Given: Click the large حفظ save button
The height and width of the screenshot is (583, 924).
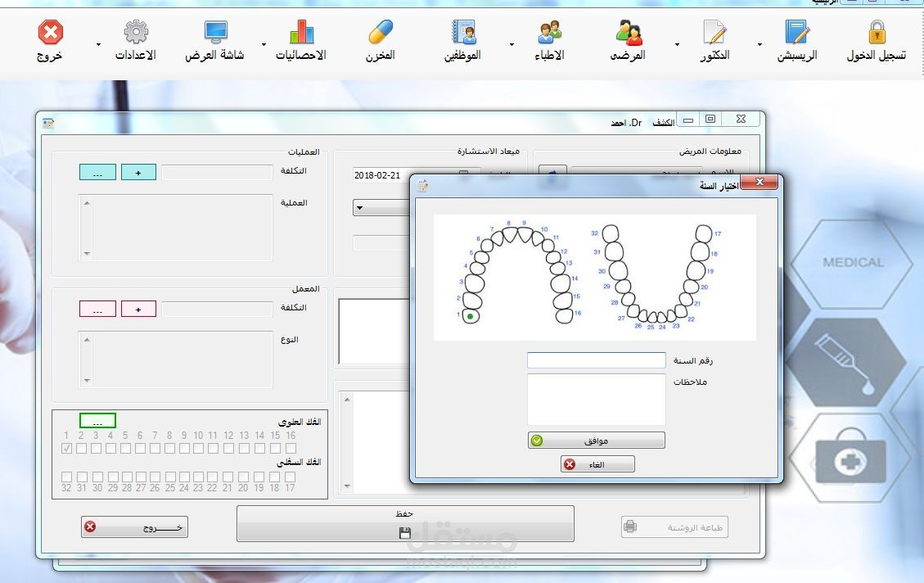Looking at the screenshot, I should pyautogui.click(x=405, y=523).
